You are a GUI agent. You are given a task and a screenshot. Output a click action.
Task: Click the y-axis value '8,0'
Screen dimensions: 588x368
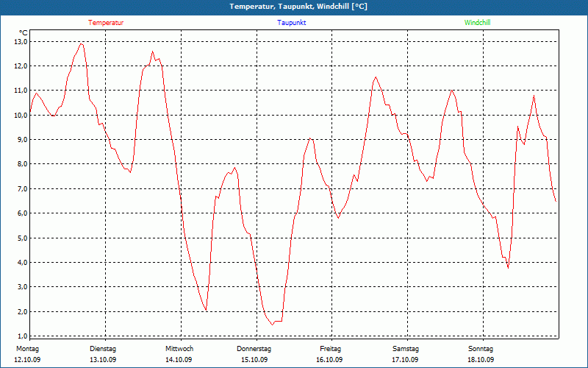point(22,164)
